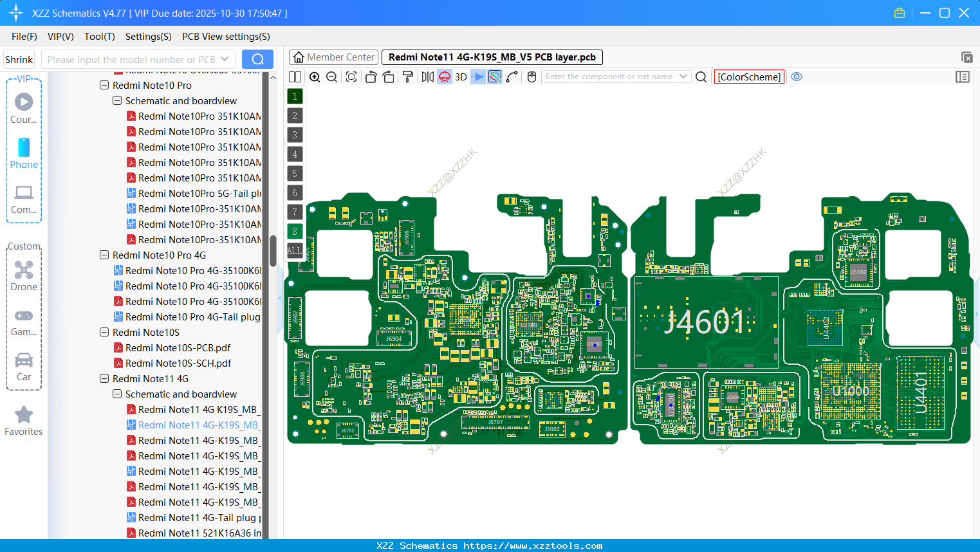
Task: Toggle PCB layer 1
Action: point(295,97)
